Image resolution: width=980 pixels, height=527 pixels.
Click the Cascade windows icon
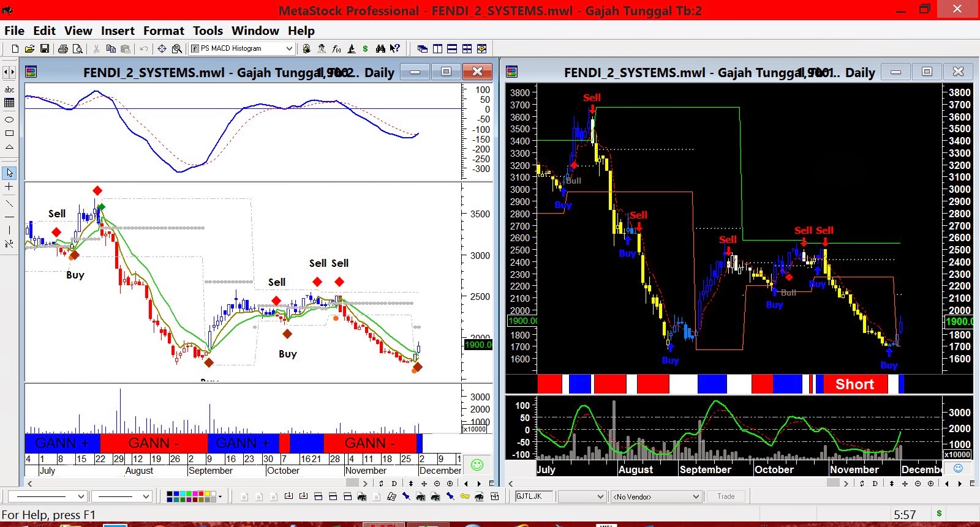pyautogui.click(x=423, y=48)
